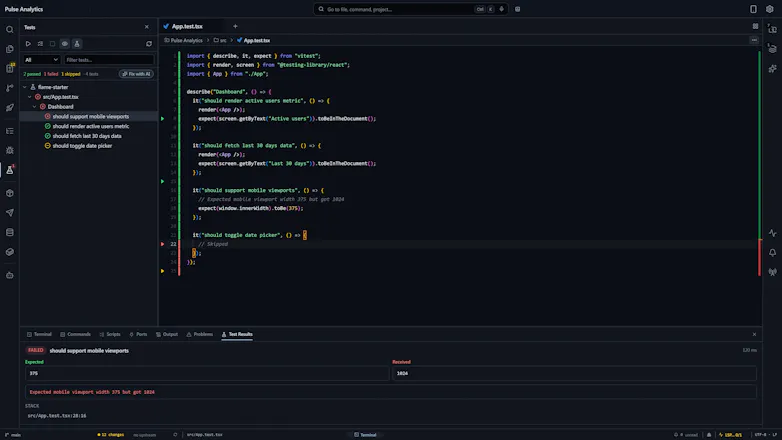
Task: Switch to the Problems panel tab
Action: click(x=199, y=334)
